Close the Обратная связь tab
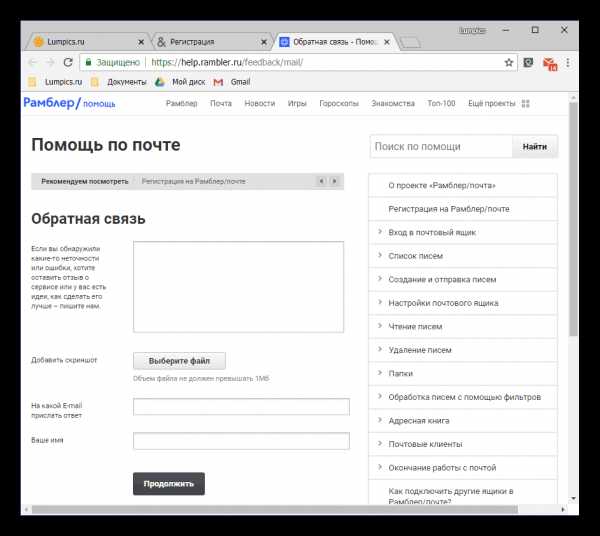 387,42
